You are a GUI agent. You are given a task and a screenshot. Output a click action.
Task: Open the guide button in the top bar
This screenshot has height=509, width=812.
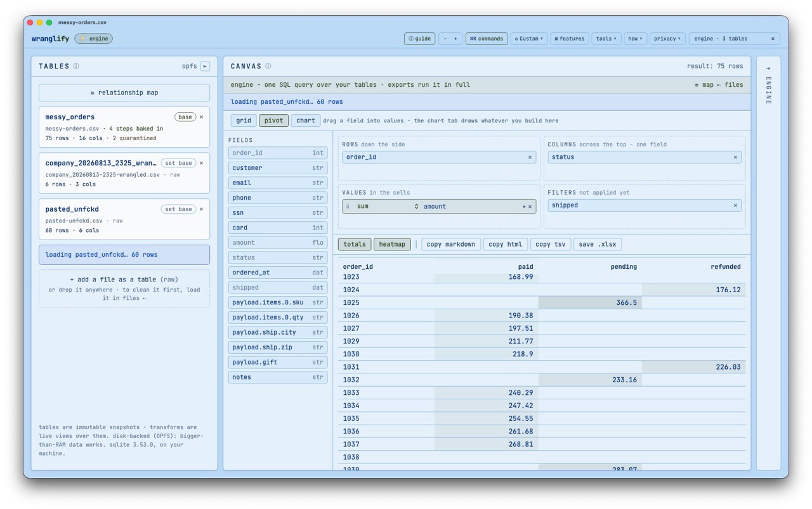click(420, 39)
